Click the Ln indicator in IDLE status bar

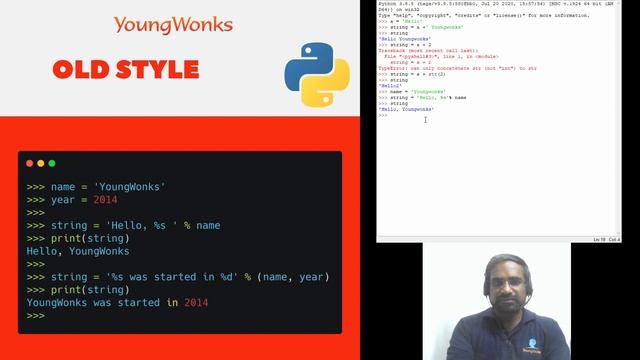click(x=599, y=240)
